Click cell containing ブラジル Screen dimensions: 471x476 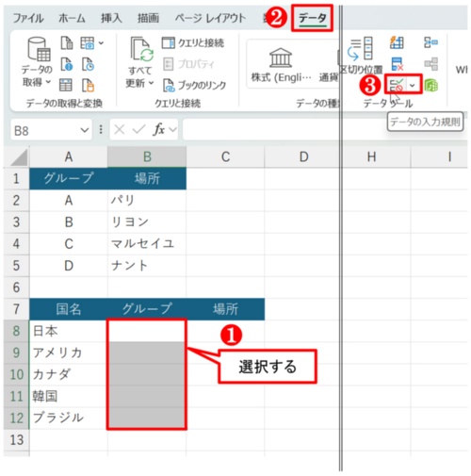pyautogui.click(x=69, y=418)
